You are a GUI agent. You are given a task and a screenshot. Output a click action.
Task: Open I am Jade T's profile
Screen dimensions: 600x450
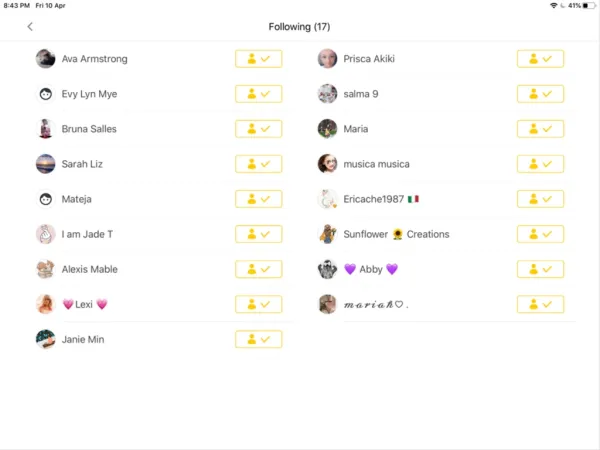point(87,234)
